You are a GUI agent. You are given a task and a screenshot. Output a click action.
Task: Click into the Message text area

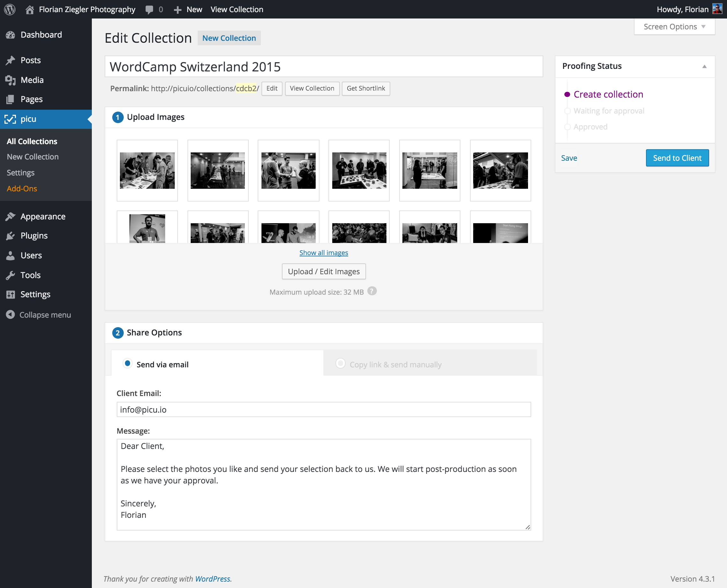point(324,484)
